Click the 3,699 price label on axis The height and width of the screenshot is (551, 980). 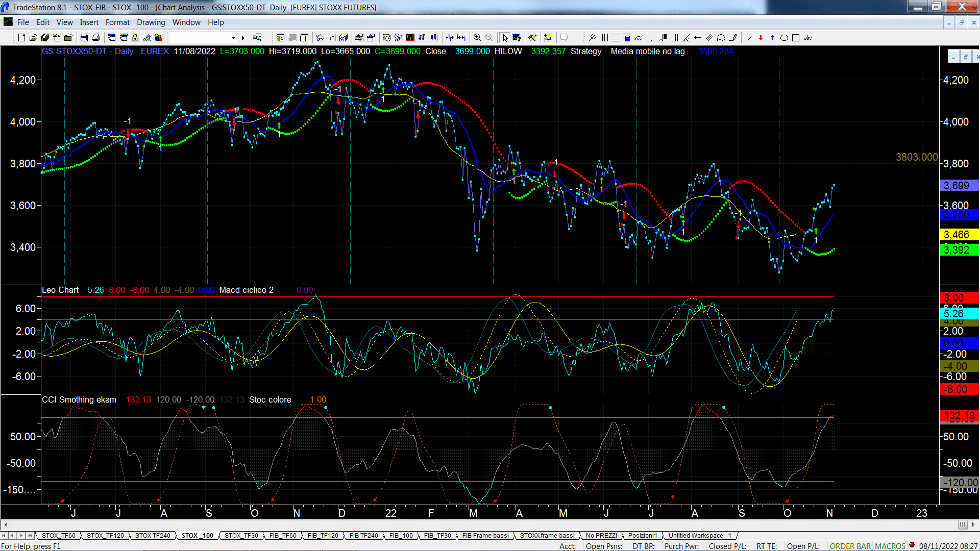coord(959,186)
